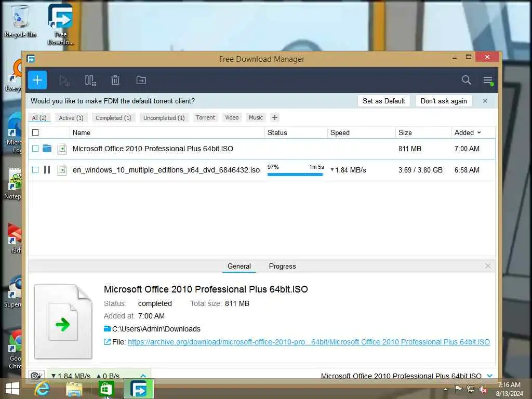
Task: Close the download details panel
Action: click(488, 266)
